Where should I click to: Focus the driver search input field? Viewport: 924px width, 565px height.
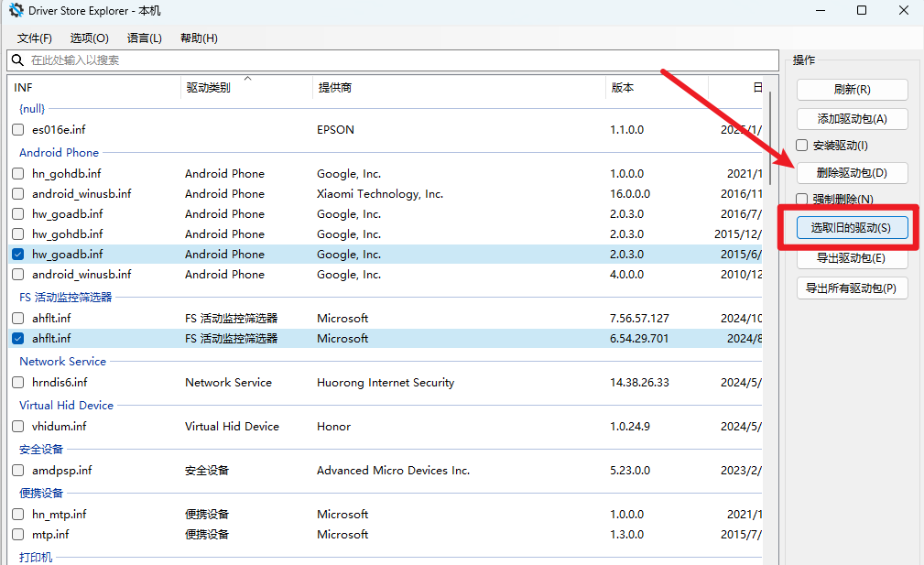pos(393,60)
